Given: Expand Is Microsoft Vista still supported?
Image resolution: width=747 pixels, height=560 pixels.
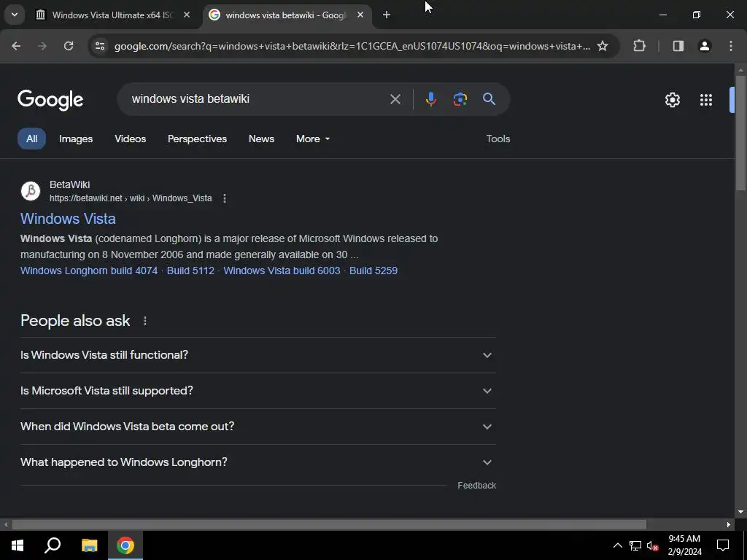Looking at the screenshot, I should [x=258, y=391].
